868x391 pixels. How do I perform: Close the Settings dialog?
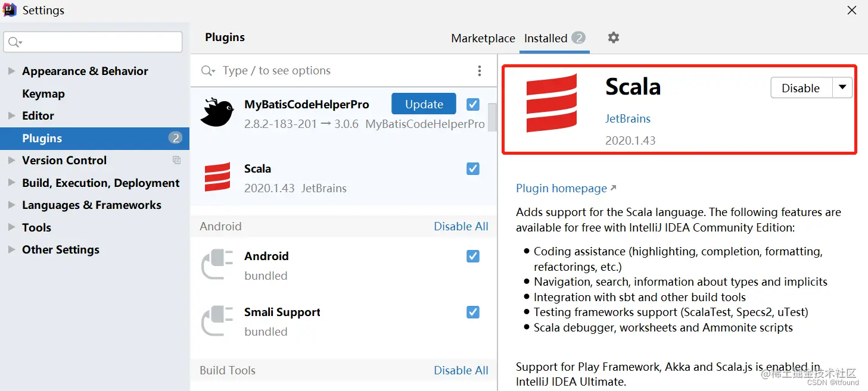coord(852,10)
